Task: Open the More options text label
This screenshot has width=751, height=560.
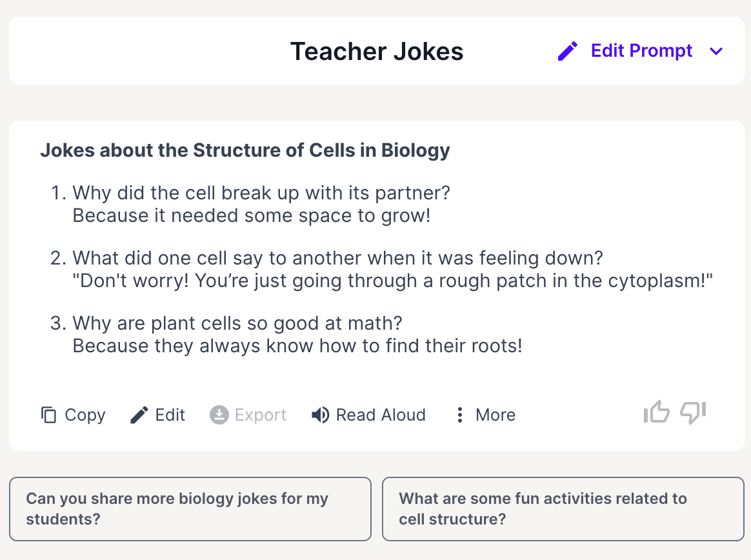Action: coord(496,415)
